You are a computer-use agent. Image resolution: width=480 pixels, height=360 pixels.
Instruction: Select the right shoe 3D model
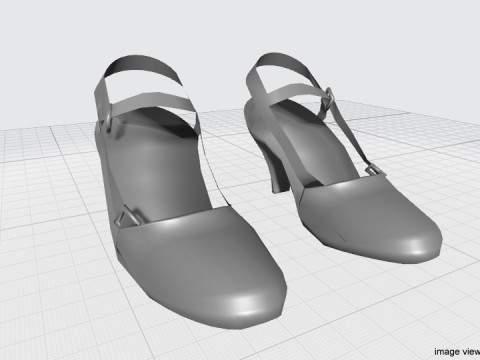coord(343,158)
